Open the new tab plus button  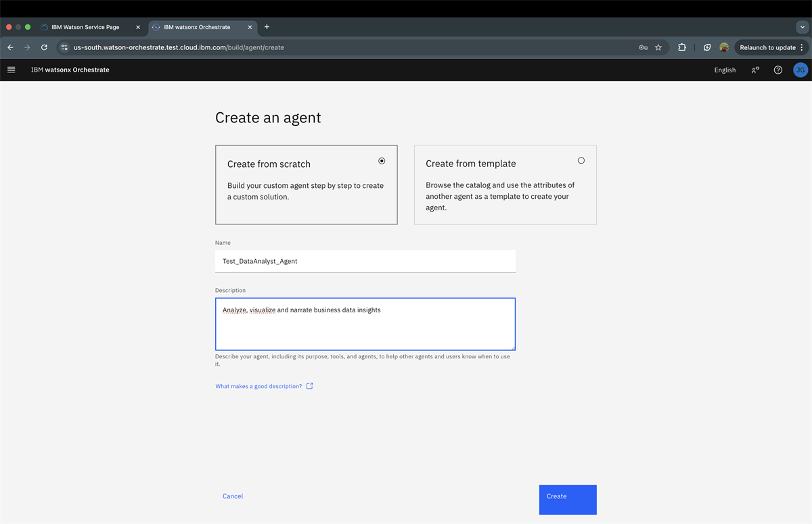pos(267,27)
